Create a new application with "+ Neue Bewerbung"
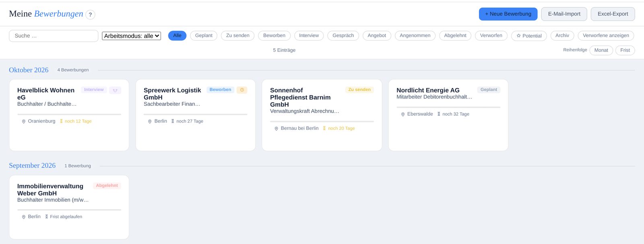The height and width of the screenshot is (244, 644). [508, 14]
